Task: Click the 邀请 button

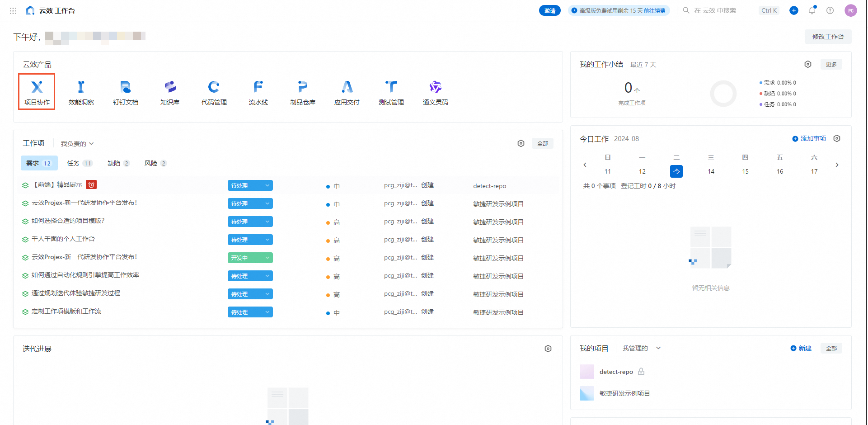Action: 550,10
